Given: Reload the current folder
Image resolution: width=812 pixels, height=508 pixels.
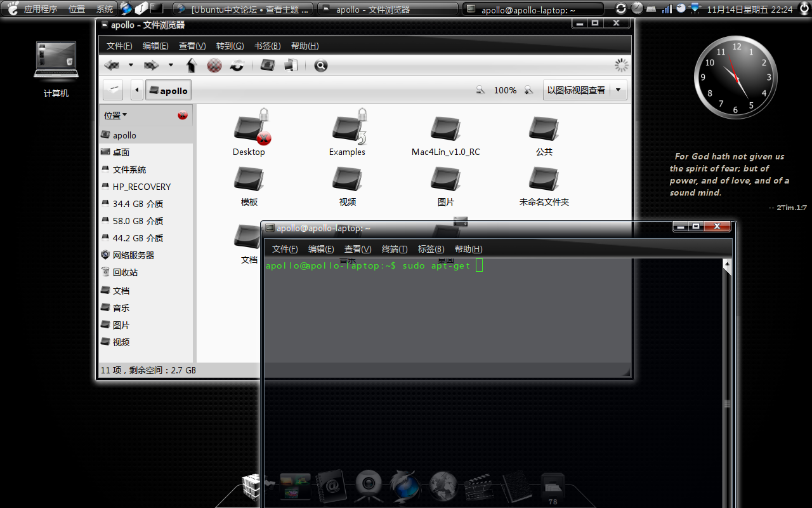Looking at the screenshot, I should [237, 65].
